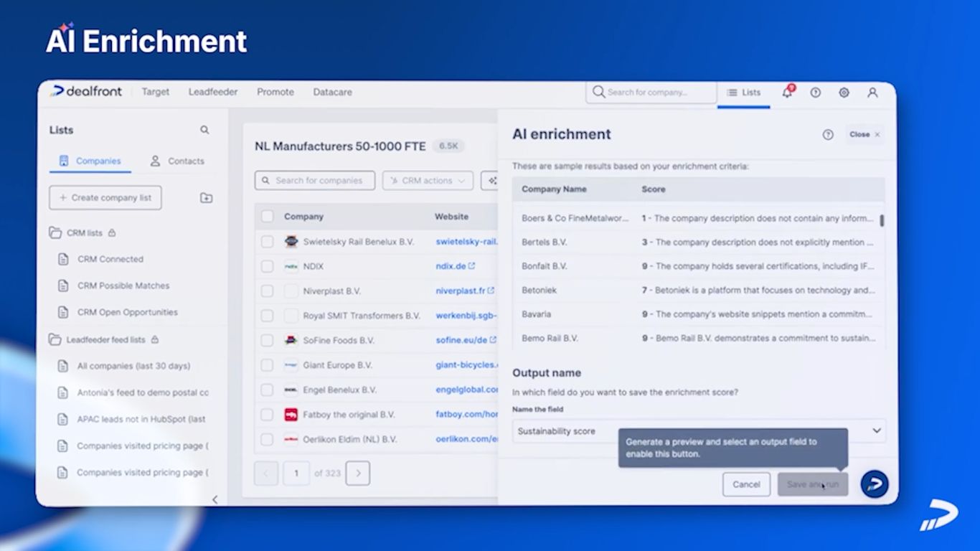This screenshot has height=551, width=980.
Task: Click the Oerlikon Eldim company logo
Action: (291, 439)
